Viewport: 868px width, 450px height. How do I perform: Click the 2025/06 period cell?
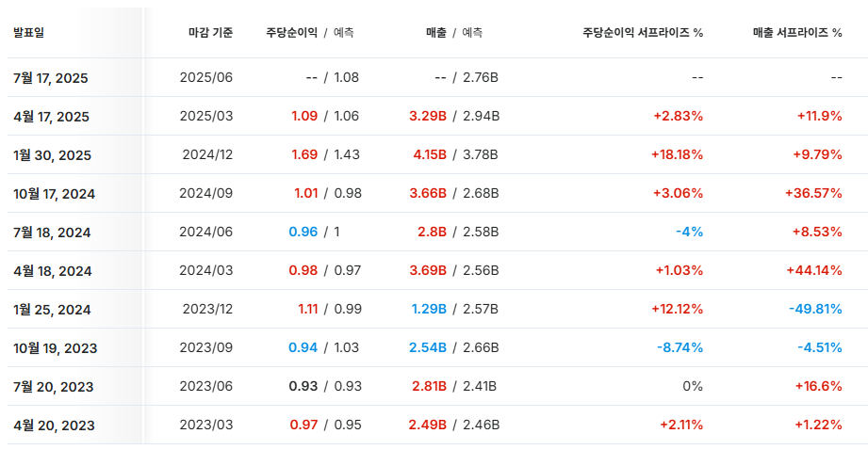(206, 77)
